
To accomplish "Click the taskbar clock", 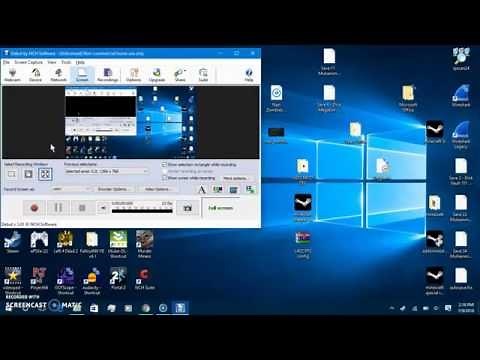I will click(x=466, y=308).
